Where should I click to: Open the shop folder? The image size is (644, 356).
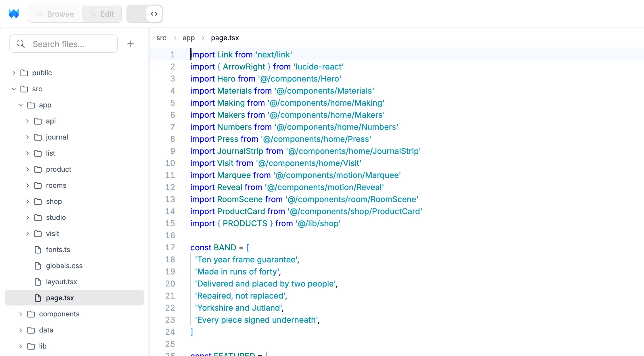pyautogui.click(x=74, y=202)
